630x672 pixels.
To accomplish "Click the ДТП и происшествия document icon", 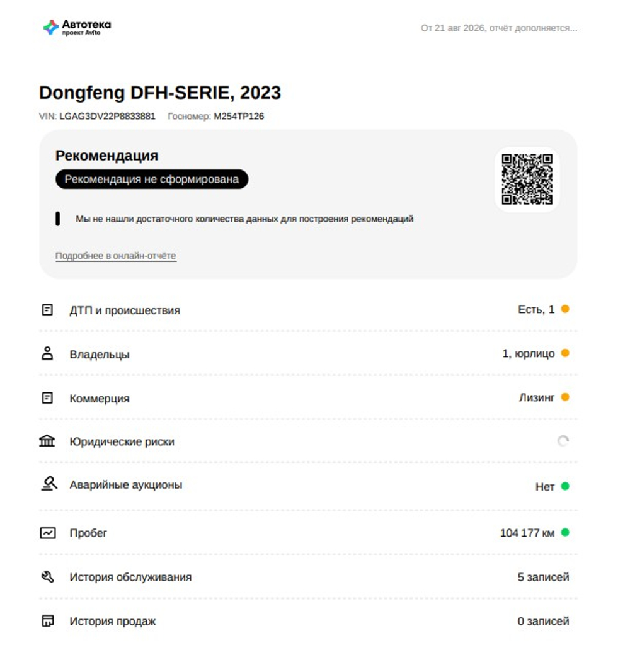I will point(48,310).
